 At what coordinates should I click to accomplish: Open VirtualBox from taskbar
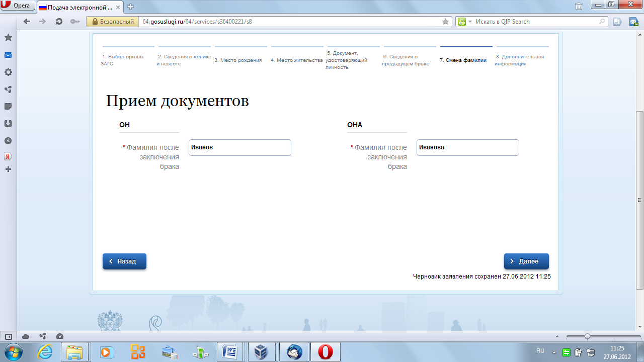click(262, 352)
